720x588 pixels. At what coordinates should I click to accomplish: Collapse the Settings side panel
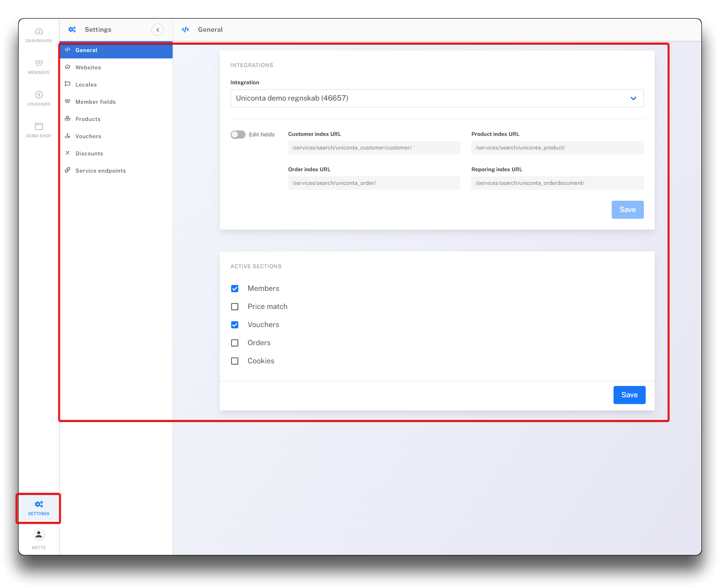click(157, 30)
